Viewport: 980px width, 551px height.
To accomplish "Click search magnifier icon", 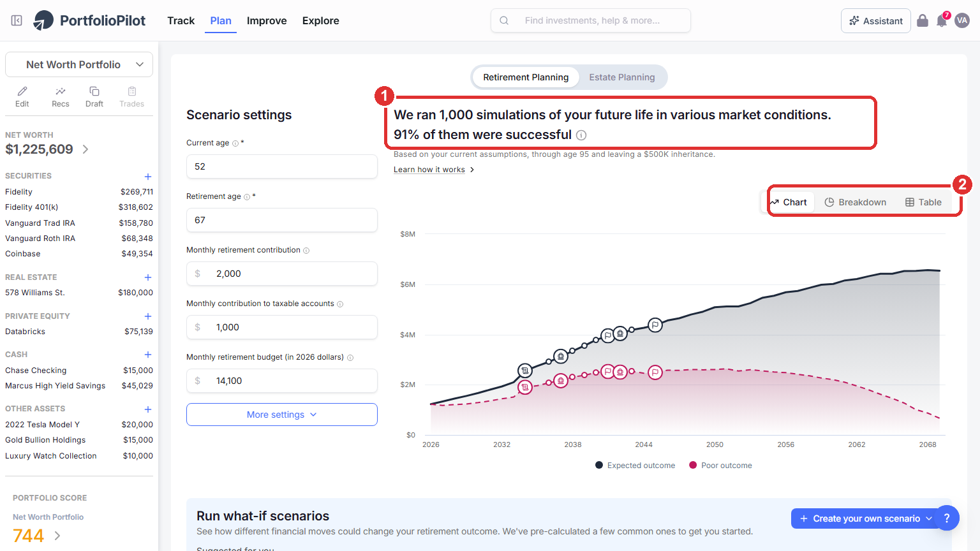I will click(x=504, y=20).
